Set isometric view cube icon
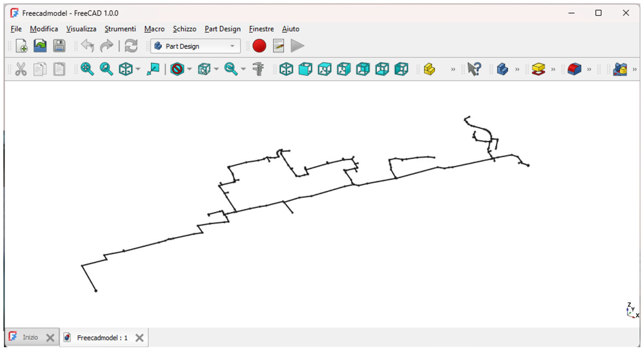 click(286, 69)
